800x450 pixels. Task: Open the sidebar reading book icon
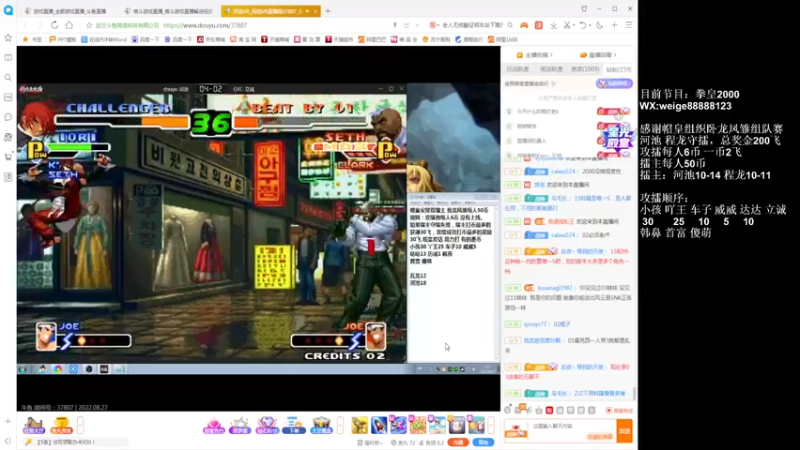click(8, 58)
